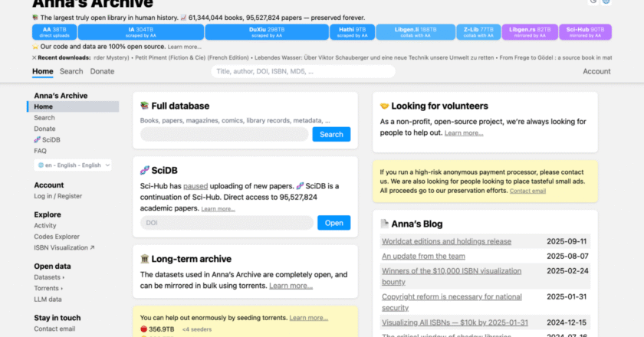
Task: Click Contact email in the yellow notice
Action: pos(527,191)
